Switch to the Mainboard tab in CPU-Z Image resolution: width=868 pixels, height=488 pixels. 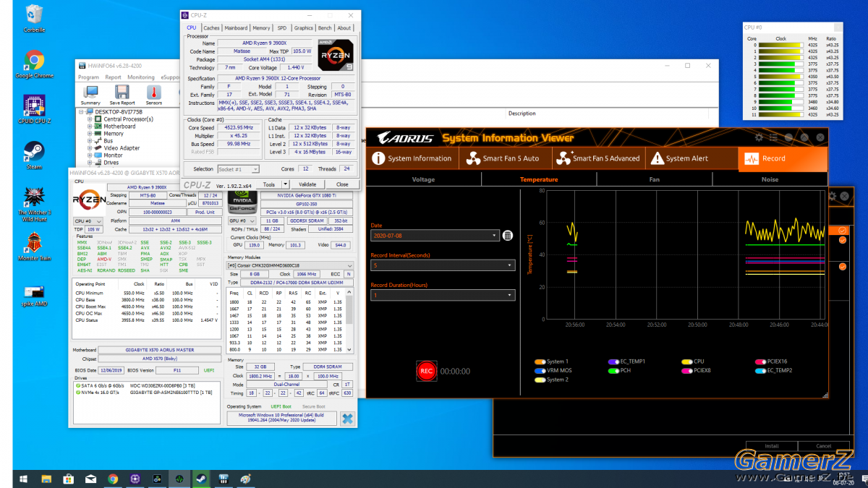[236, 28]
